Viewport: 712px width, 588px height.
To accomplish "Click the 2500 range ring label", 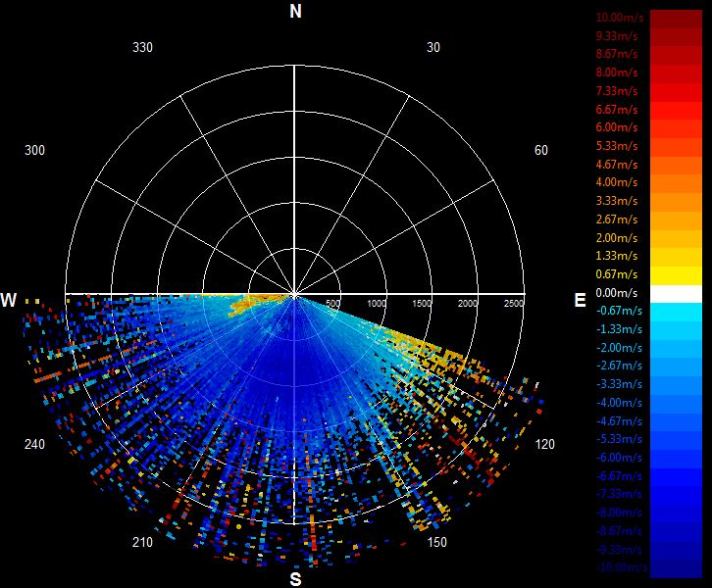I will pyautogui.click(x=514, y=304).
